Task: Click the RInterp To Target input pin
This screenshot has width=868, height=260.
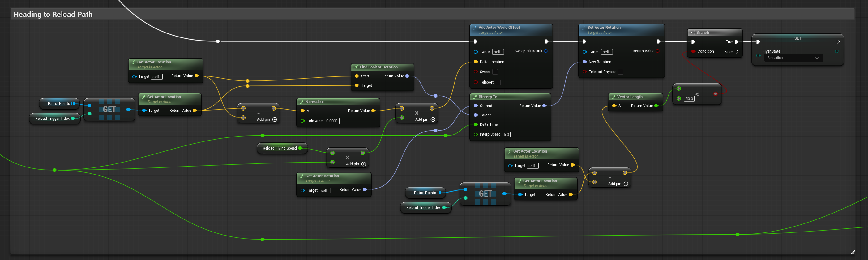Action: (476, 115)
